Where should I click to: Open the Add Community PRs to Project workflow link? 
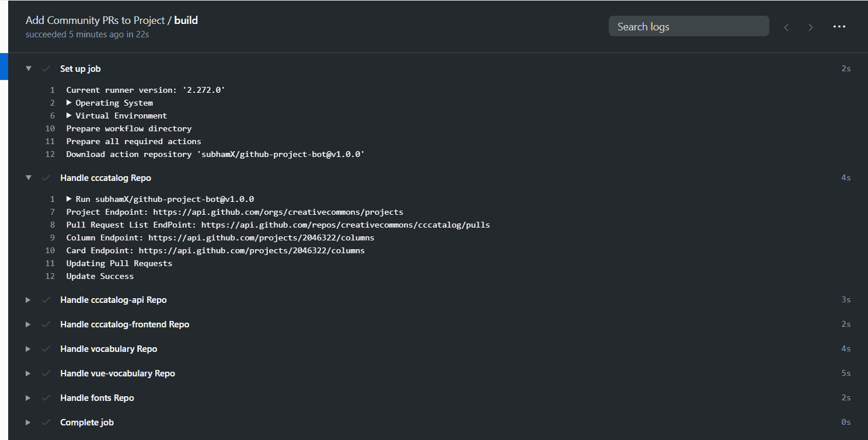pyautogui.click(x=95, y=20)
